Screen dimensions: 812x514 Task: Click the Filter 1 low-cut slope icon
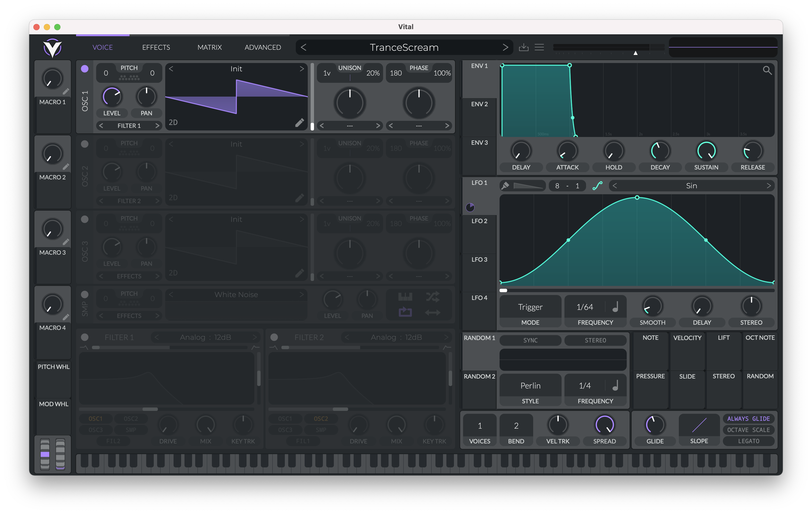(x=84, y=348)
